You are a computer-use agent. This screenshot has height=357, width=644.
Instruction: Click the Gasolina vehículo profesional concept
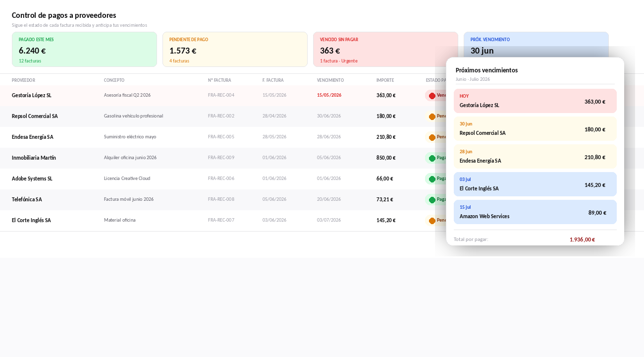coord(133,116)
